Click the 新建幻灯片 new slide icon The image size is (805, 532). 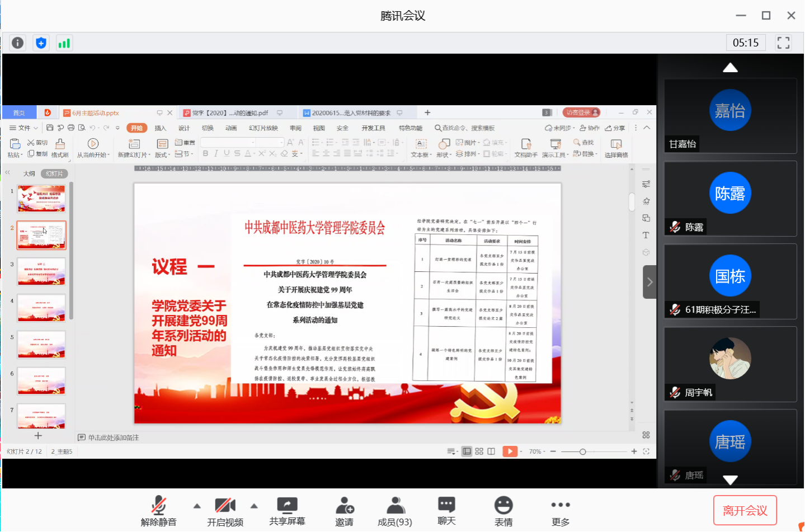(134, 144)
